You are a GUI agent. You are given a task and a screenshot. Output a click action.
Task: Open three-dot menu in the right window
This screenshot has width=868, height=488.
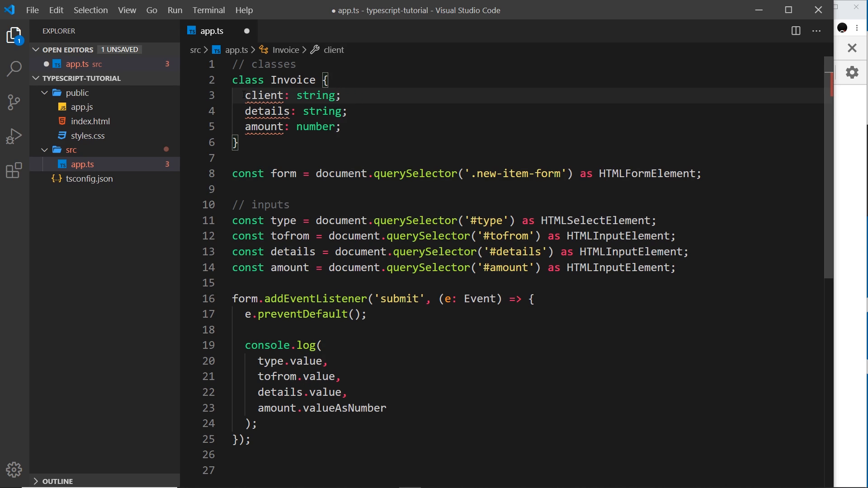pyautogui.click(x=857, y=28)
